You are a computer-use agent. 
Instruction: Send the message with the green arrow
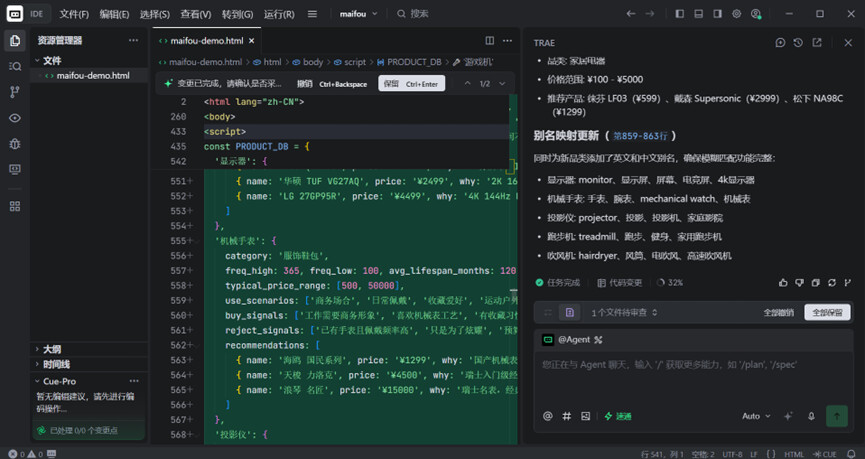tap(836, 416)
